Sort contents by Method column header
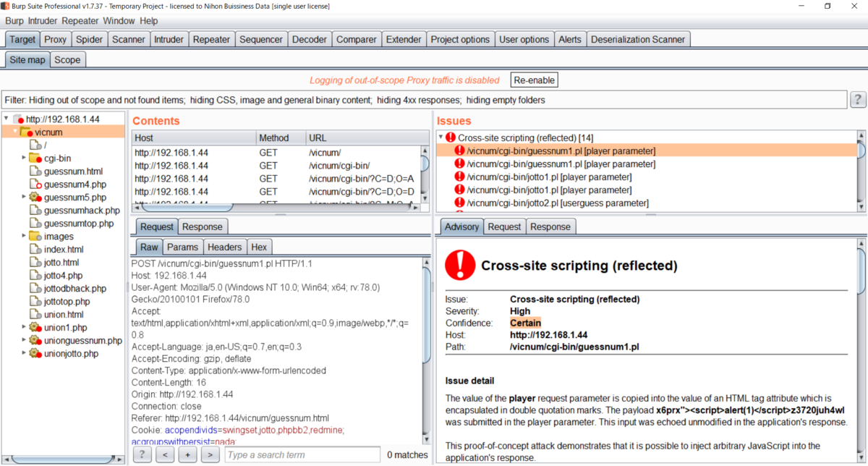This screenshot has height=466, width=868. pos(281,137)
